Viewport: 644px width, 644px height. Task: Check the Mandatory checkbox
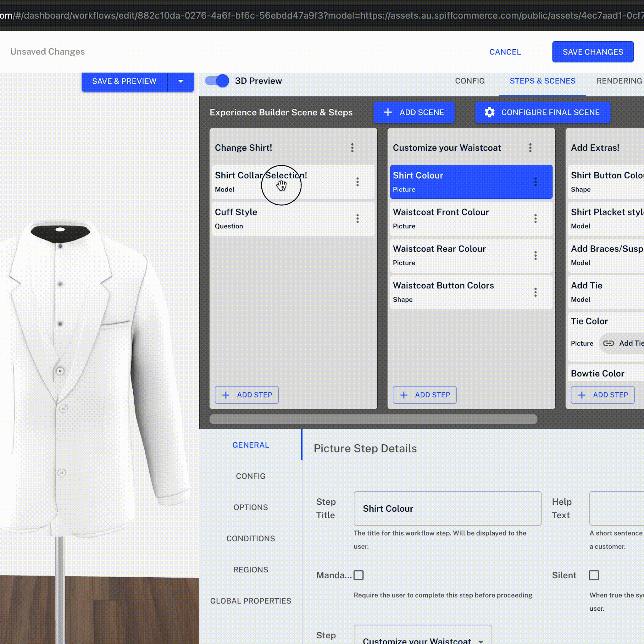coord(358,575)
